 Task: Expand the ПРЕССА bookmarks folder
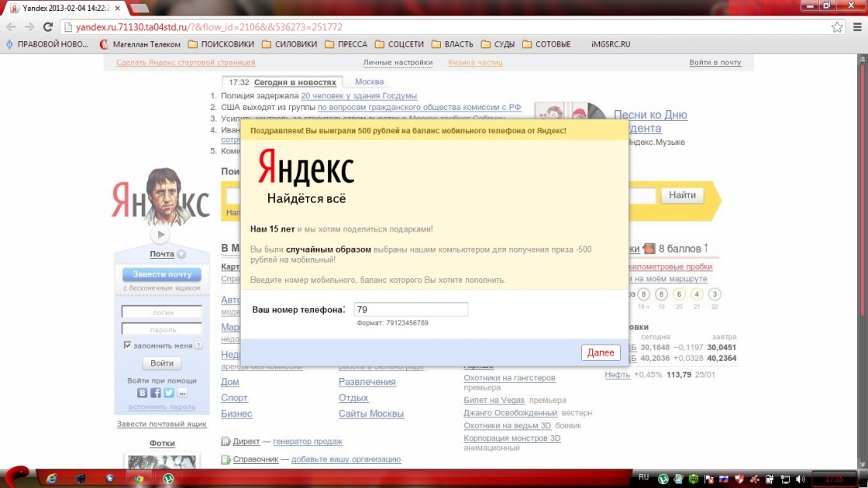point(346,44)
